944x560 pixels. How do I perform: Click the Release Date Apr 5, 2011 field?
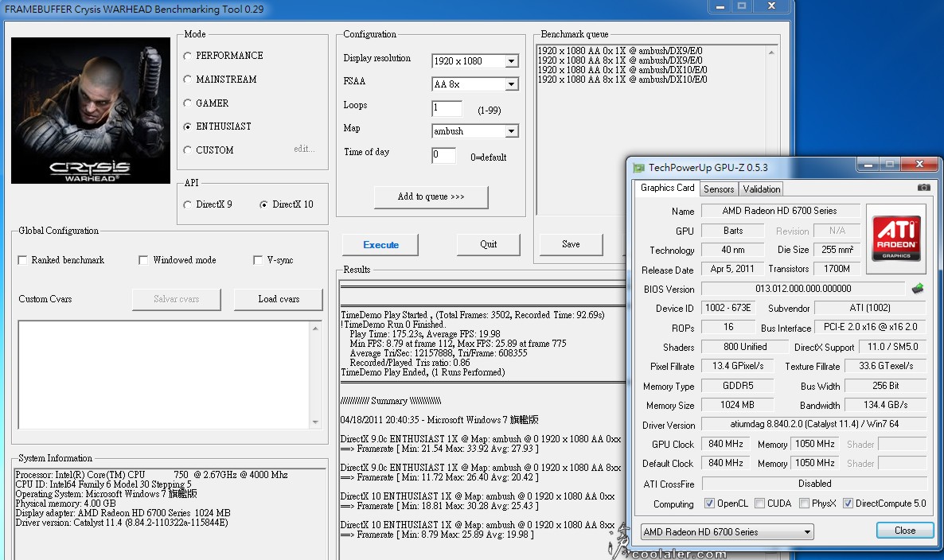coord(732,269)
